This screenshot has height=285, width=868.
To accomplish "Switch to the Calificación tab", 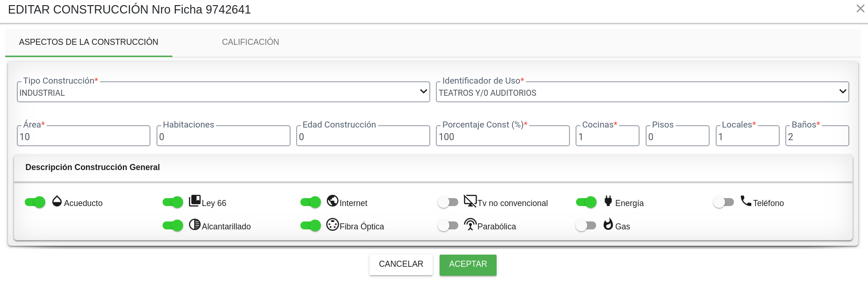I will (x=250, y=42).
